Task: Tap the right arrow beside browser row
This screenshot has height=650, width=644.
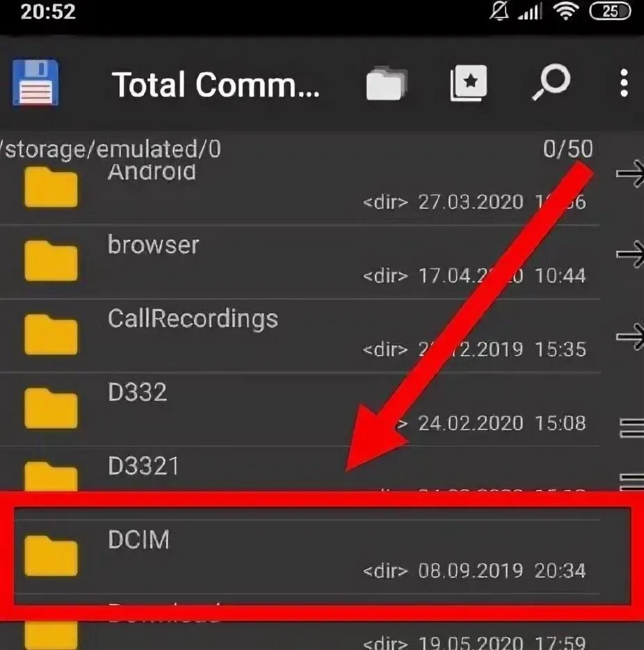Action: pyautogui.click(x=630, y=254)
